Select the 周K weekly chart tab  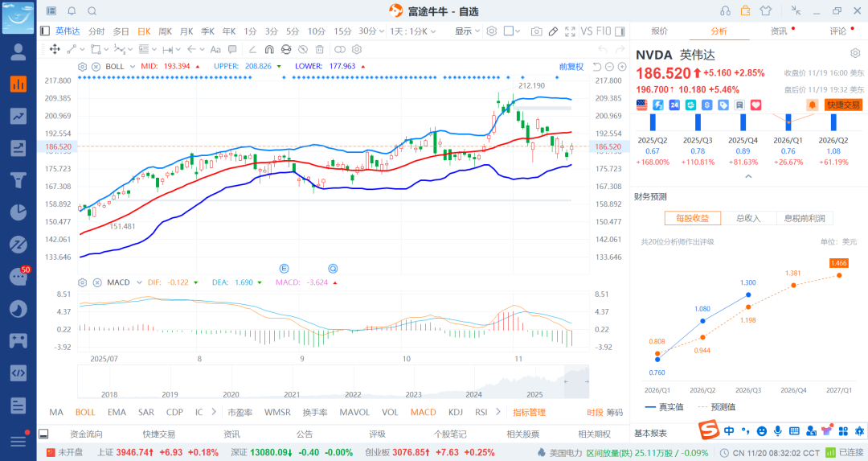coord(165,31)
